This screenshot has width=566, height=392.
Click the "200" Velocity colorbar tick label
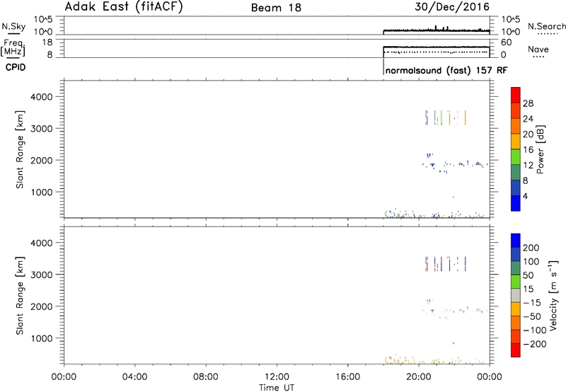pos(531,248)
